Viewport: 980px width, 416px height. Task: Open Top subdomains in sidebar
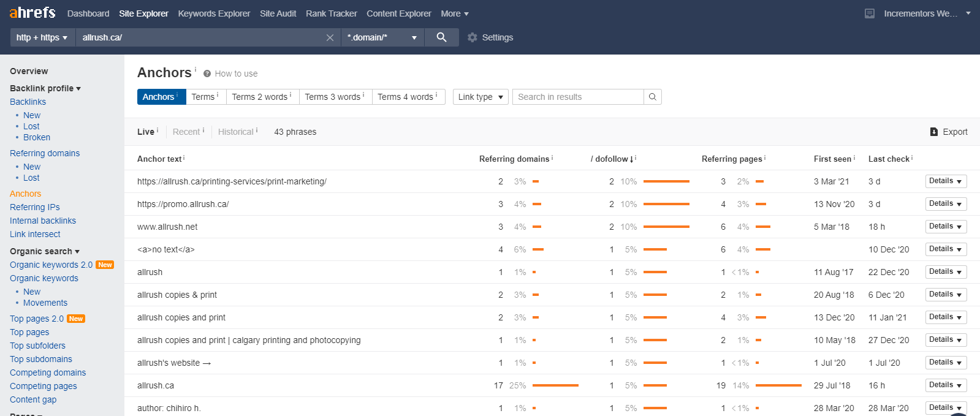pyautogui.click(x=41, y=359)
